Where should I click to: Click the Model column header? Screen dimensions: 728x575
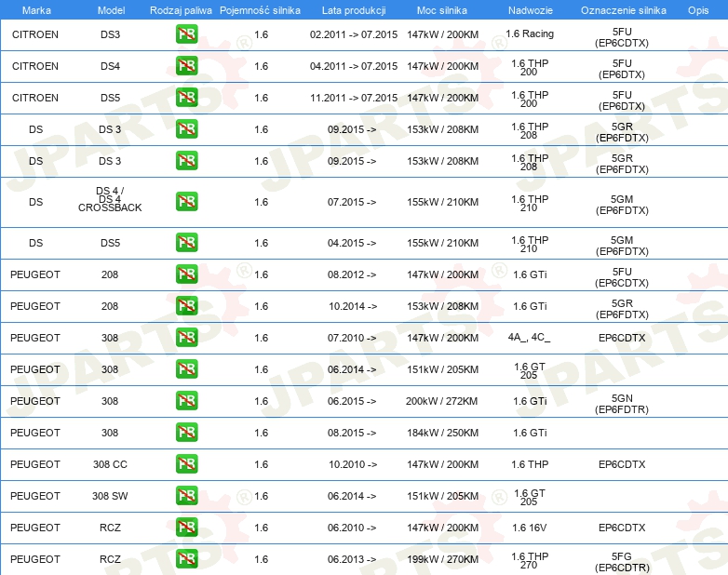[111, 10]
